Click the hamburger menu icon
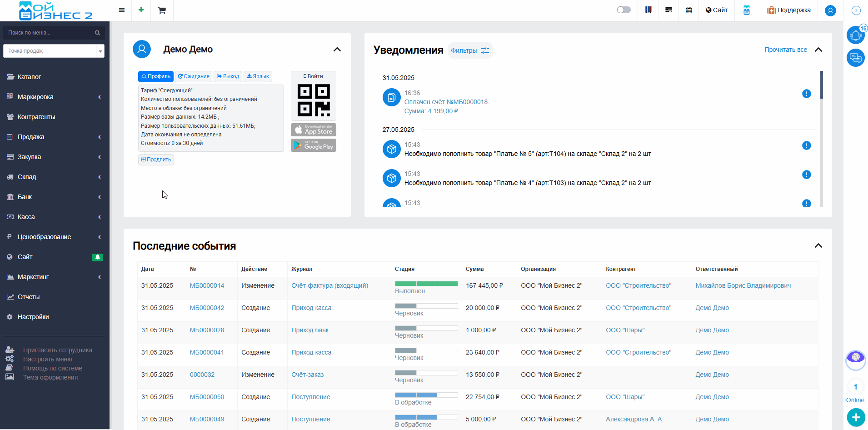868x430 pixels. (122, 10)
